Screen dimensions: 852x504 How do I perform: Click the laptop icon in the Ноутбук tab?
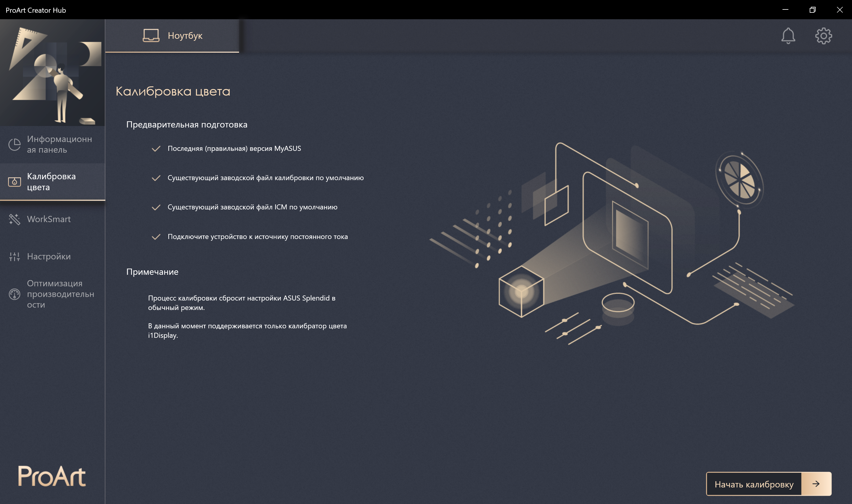click(x=151, y=35)
